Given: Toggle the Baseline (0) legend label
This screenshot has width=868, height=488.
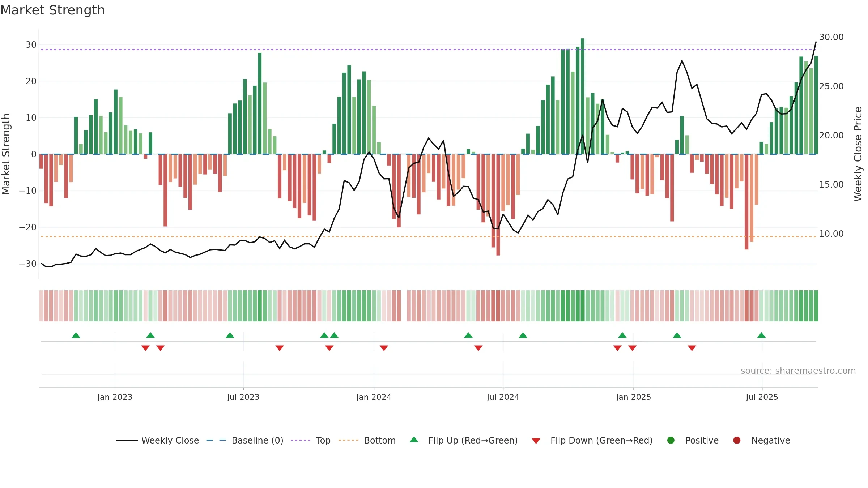Looking at the screenshot, I should (258, 440).
